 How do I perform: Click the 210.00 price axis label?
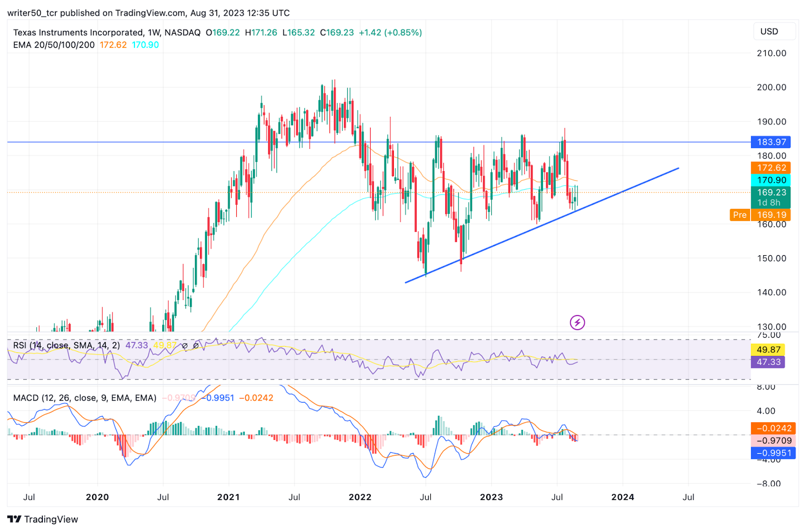[771, 53]
